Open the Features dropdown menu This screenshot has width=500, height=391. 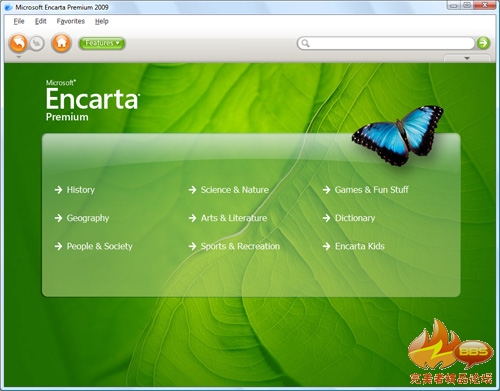coord(102,43)
